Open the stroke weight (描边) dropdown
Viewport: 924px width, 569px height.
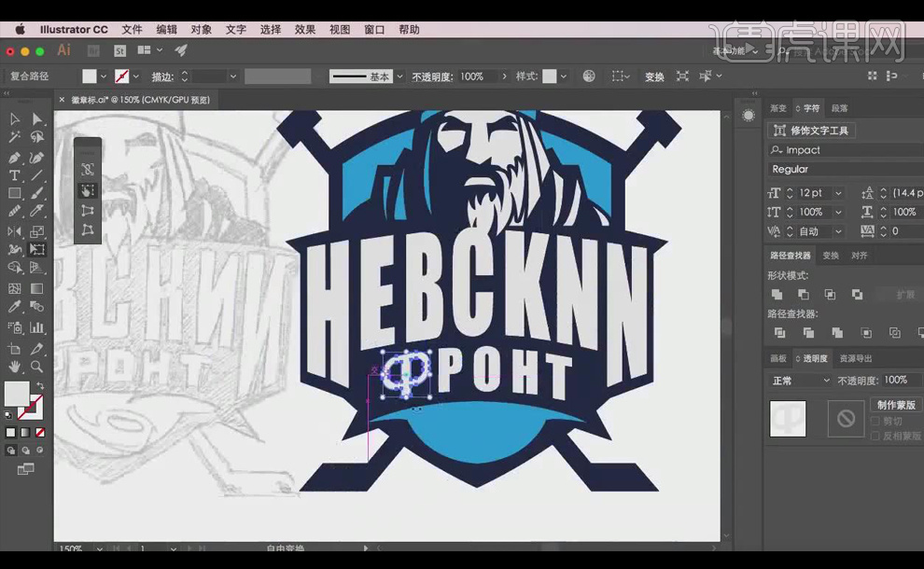(232, 76)
